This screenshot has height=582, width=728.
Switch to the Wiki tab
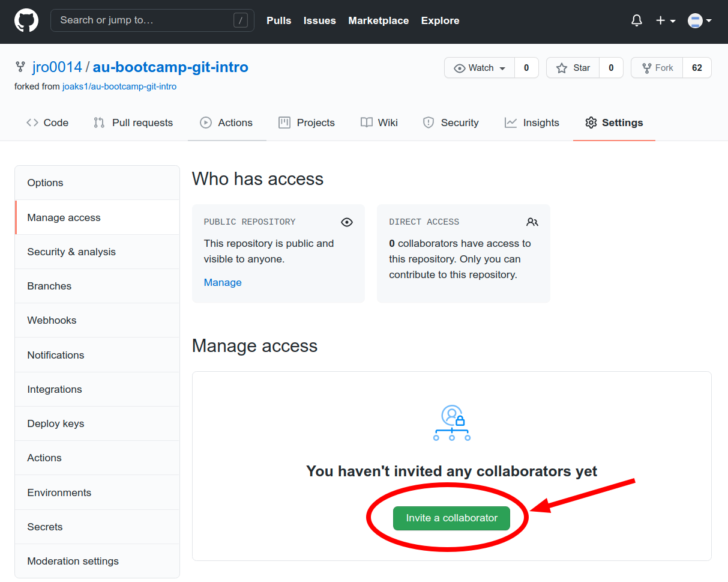379,123
